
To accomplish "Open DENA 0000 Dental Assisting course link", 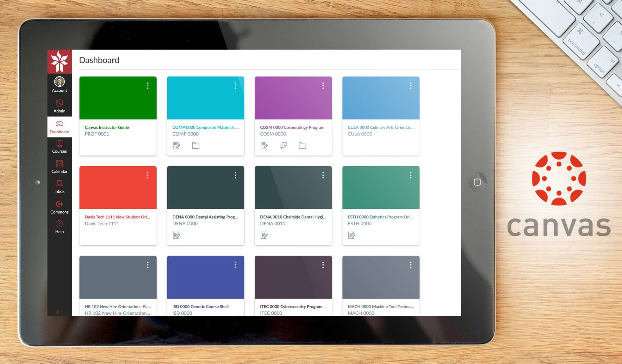I will pyautogui.click(x=205, y=217).
